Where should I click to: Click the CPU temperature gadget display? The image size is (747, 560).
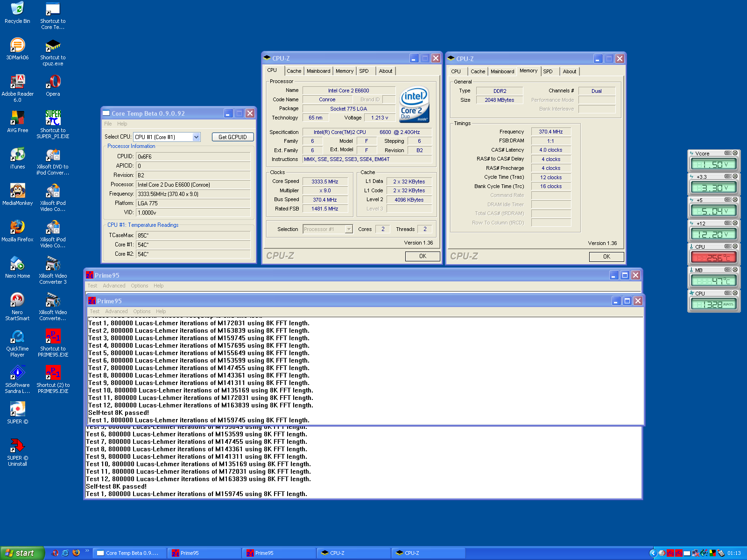713,257
